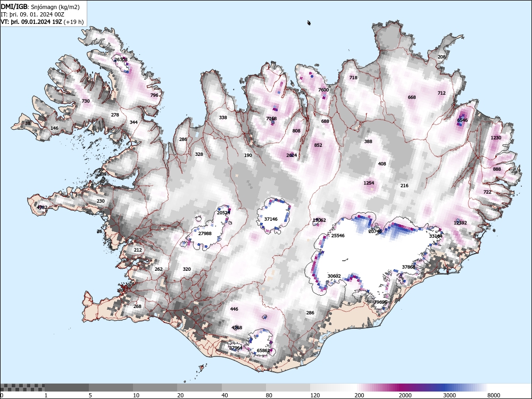Image resolution: width=532 pixels, height=399 pixels.
Task: Click the east coast label 888
Action: 497,169
